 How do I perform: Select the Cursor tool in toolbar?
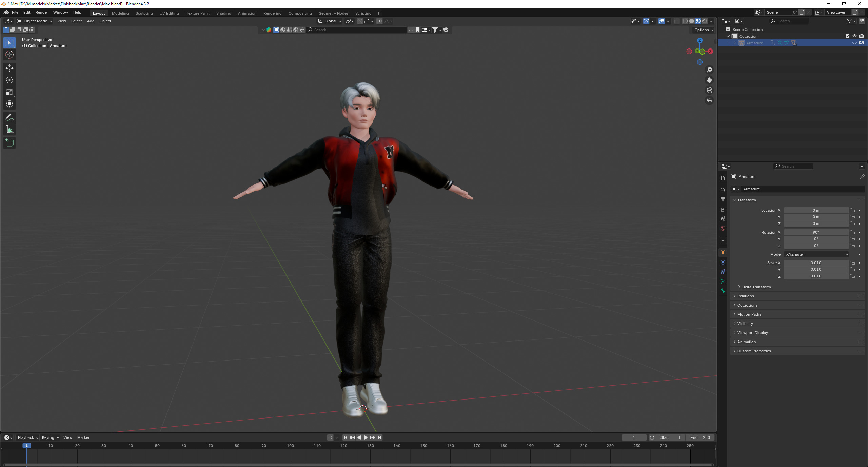click(9, 55)
